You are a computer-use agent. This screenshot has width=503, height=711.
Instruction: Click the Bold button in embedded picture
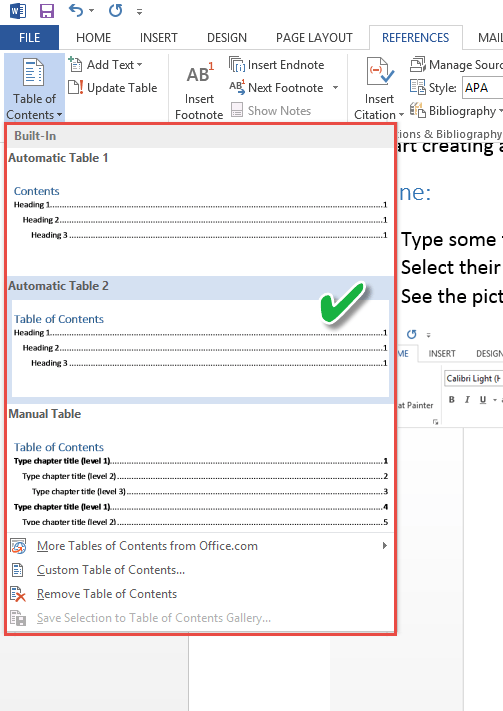tap(452, 399)
